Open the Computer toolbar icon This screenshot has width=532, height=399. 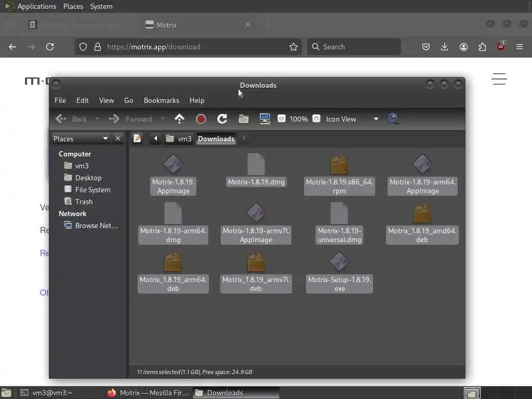pyautogui.click(x=264, y=119)
